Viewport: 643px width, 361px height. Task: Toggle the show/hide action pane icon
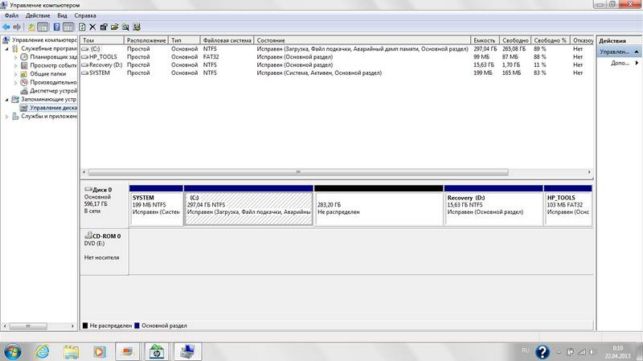[68, 27]
